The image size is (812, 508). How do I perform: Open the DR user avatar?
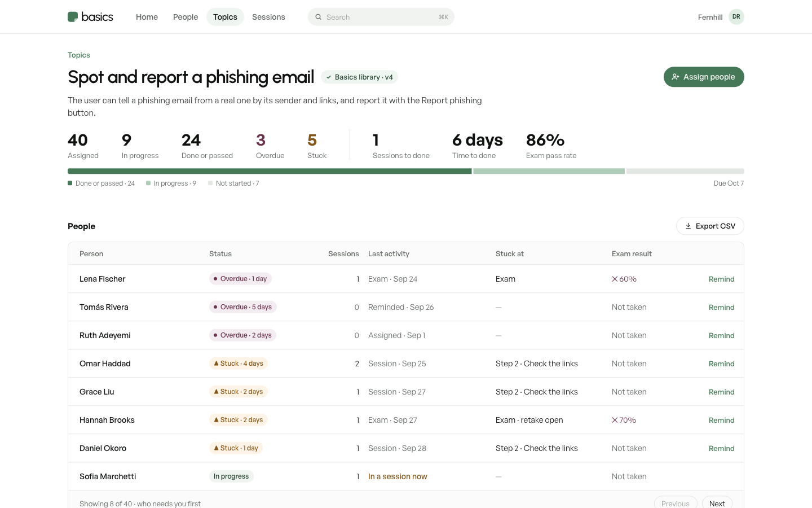click(736, 17)
